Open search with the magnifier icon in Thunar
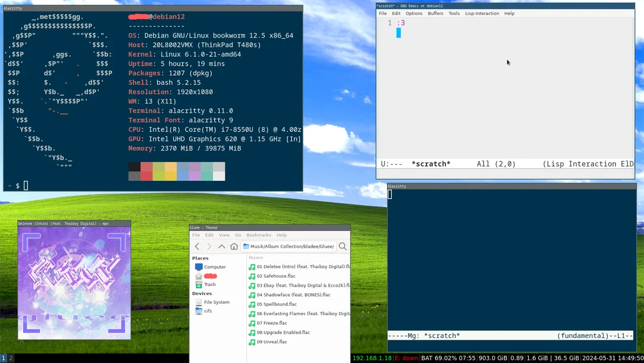Screen dimensions: 644x363 click(x=342, y=246)
